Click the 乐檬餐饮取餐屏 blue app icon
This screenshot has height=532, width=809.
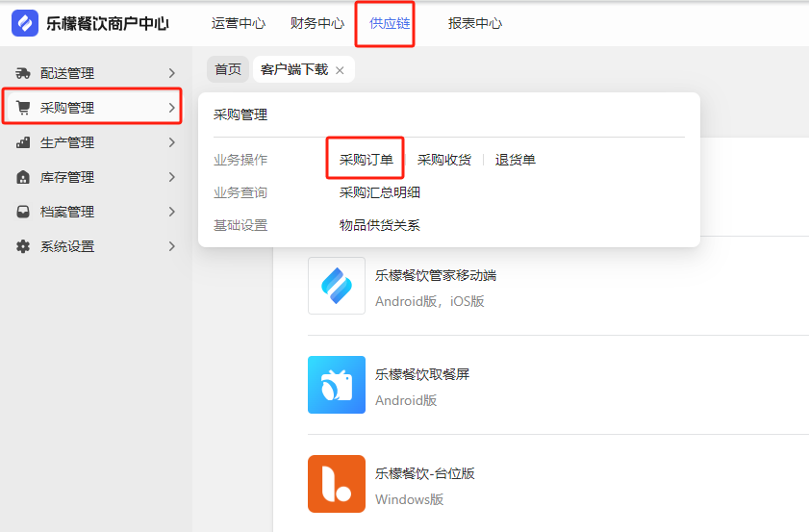click(337, 385)
